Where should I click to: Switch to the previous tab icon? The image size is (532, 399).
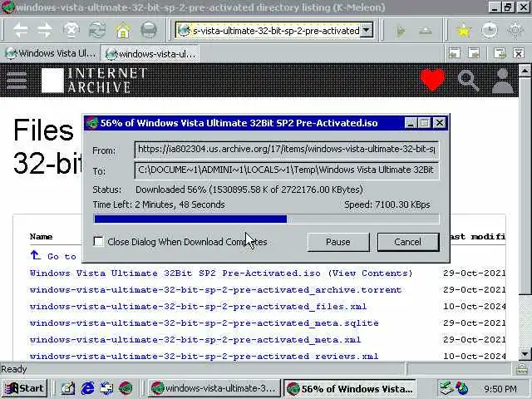point(455,53)
